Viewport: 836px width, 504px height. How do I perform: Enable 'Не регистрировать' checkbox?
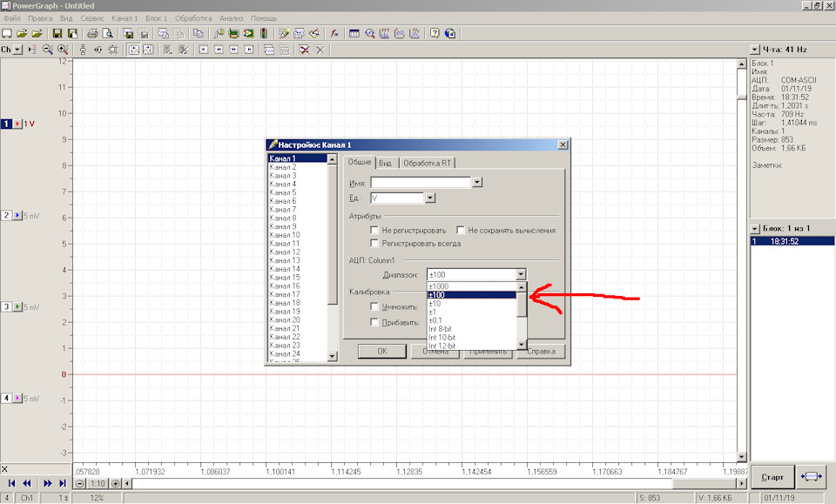[x=374, y=231]
